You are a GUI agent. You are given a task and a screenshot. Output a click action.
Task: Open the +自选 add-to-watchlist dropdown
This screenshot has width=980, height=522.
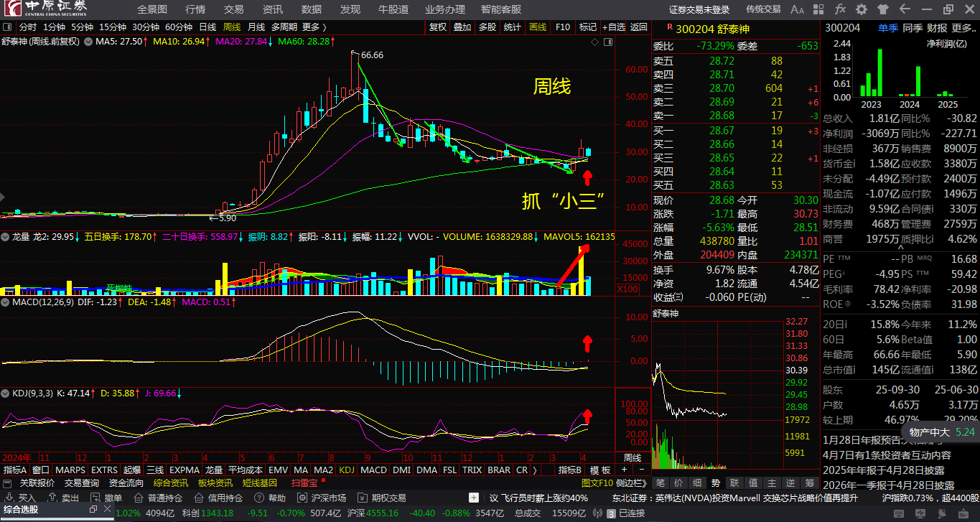(x=614, y=27)
